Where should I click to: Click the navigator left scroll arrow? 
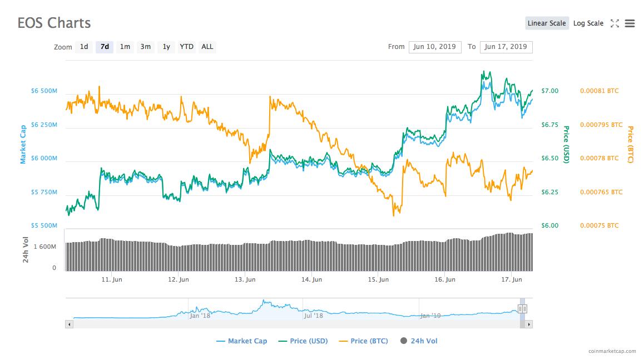(69, 324)
